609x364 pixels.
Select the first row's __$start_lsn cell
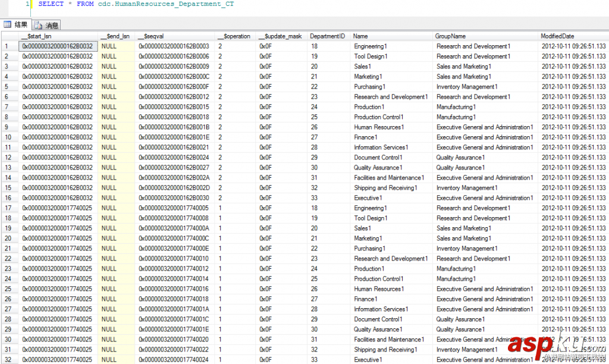tap(58, 46)
